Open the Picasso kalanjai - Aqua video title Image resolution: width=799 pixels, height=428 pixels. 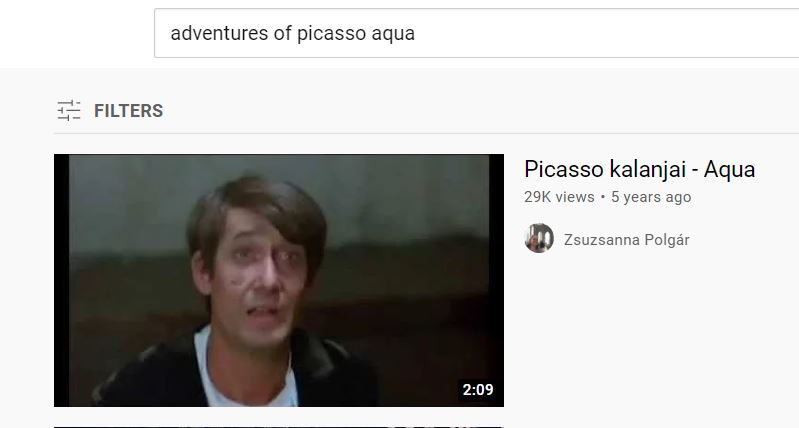point(640,169)
